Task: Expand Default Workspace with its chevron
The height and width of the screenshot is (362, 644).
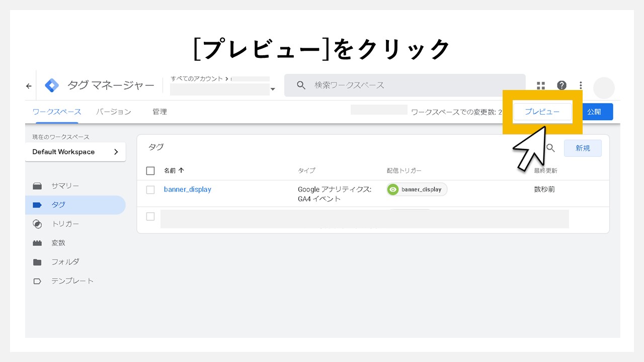Action: click(x=116, y=151)
